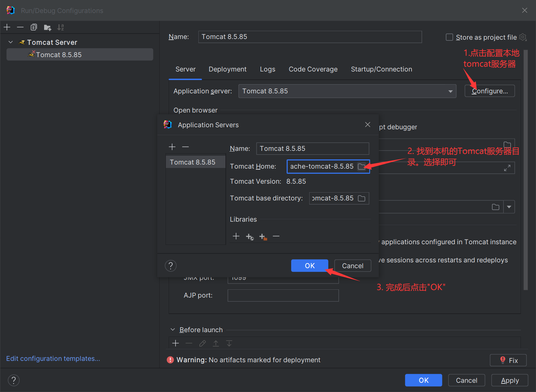The width and height of the screenshot is (536, 392).
Task: Open project file storage settings gear
Action: click(523, 37)
